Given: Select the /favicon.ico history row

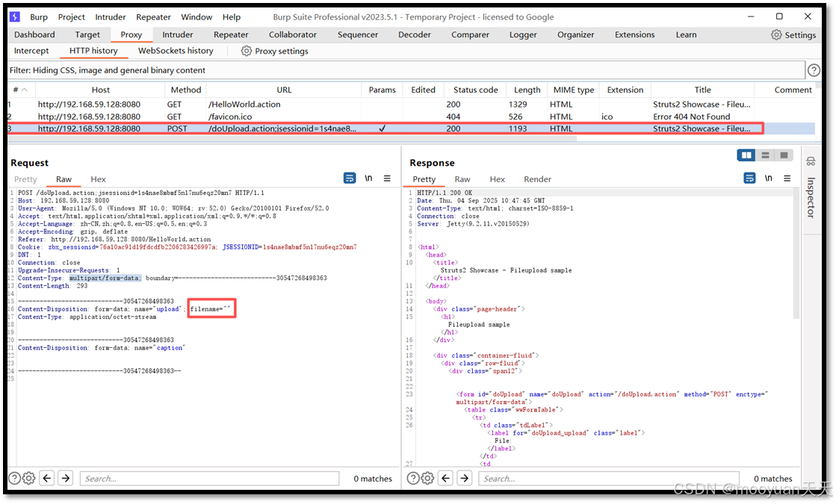Looking at the screenshot, I should [411, 116].
